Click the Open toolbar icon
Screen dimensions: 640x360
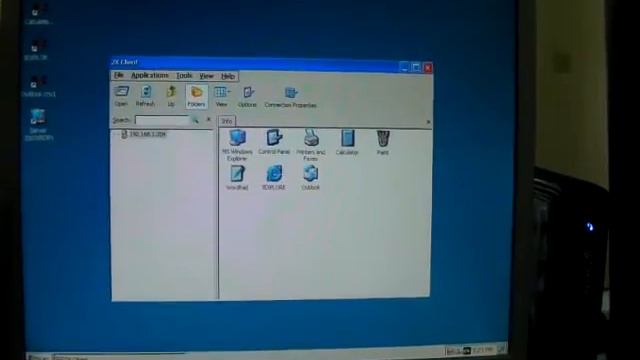(121, 96)
